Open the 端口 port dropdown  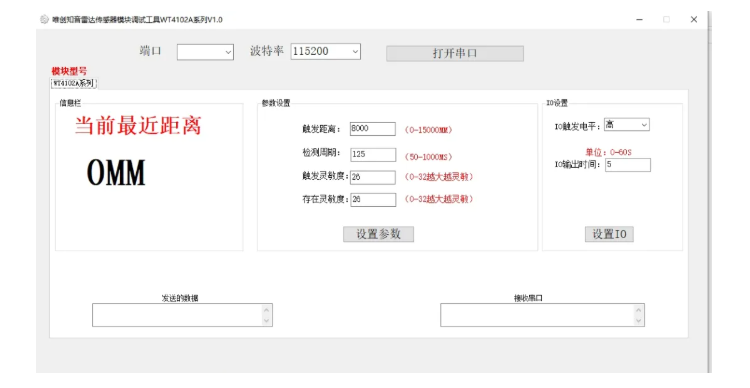coord(205,52)
